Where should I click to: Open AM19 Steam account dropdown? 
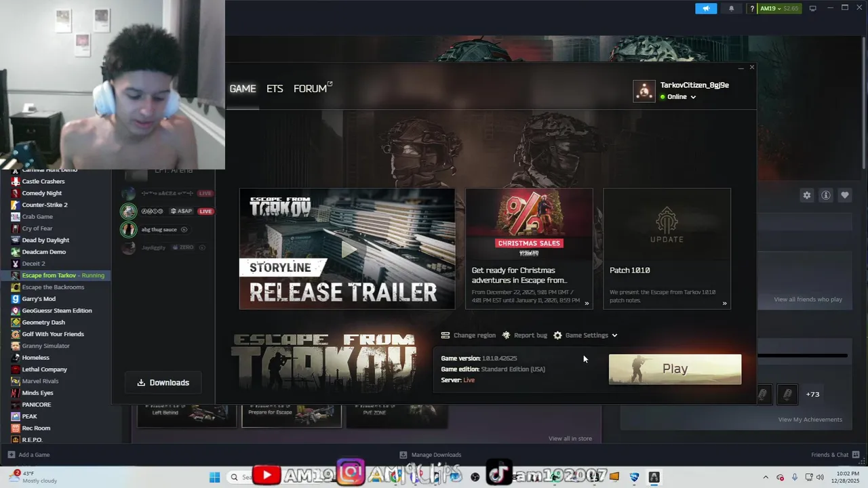779,8
